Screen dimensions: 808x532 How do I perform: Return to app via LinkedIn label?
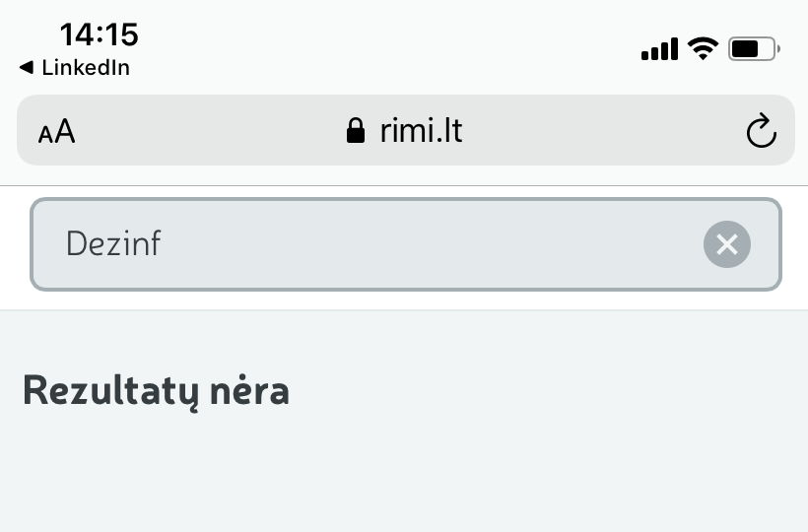[x=86, y=68]
